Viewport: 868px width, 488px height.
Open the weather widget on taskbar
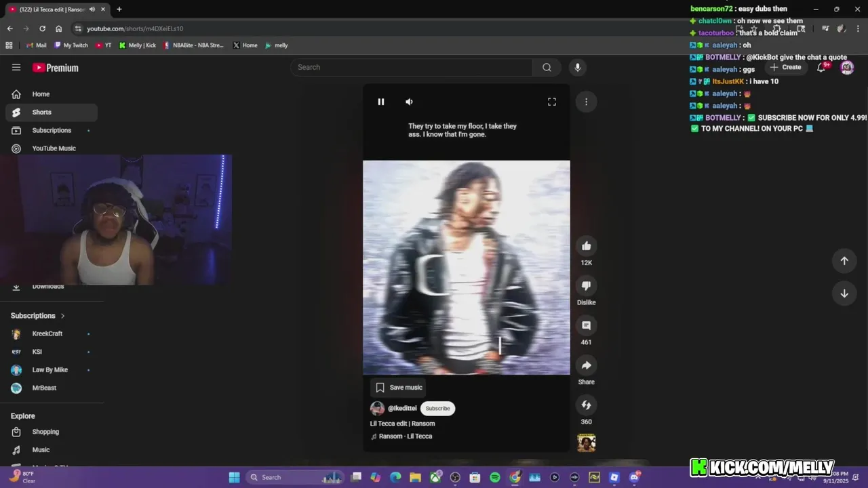pos(22,477)
